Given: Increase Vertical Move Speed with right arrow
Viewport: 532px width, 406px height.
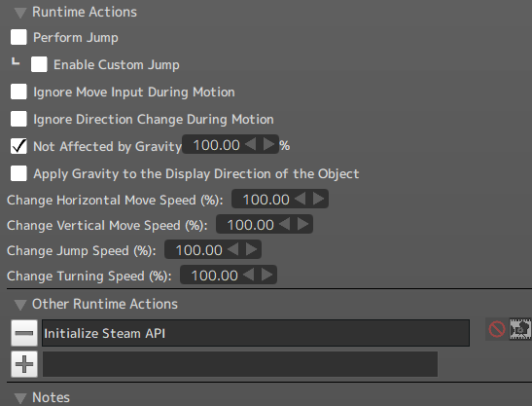Looking at the screenshot, I should pyautogui.click(x=302, y=224).
